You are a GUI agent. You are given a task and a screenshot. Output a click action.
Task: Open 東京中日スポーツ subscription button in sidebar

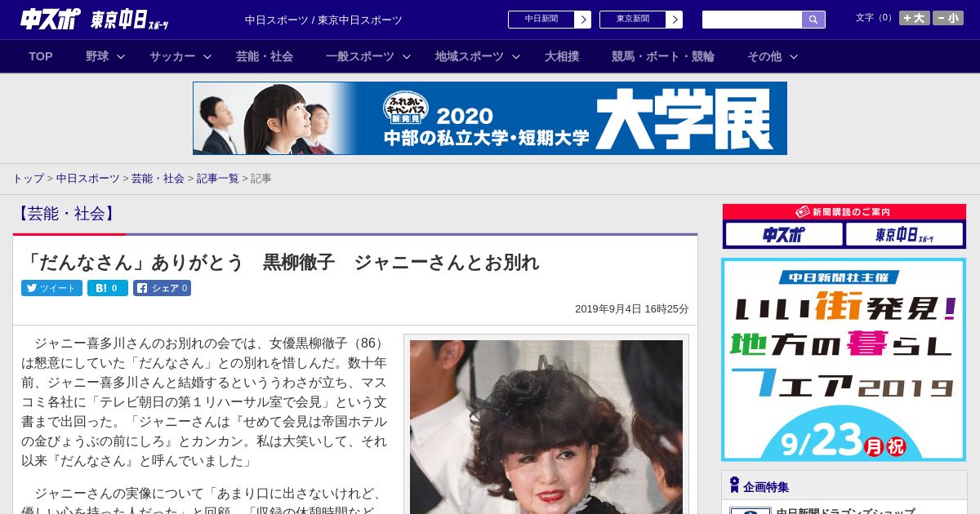(x=904, y=235)
